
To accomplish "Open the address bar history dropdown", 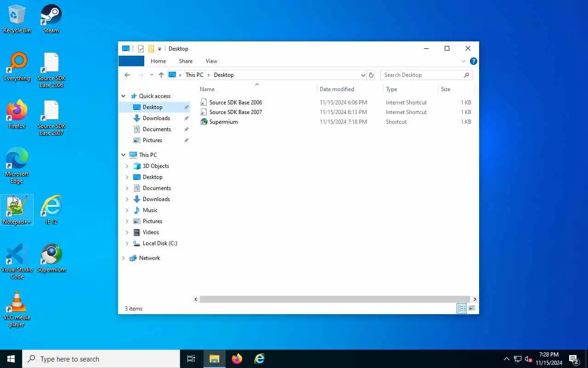I will (x=363, y=75).
